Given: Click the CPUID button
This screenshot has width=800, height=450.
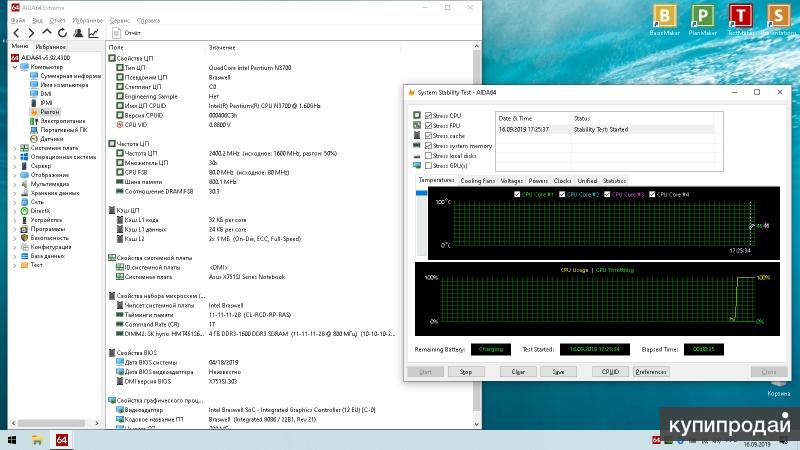Looking at the screenshot, I should click(x=610, y=372).
